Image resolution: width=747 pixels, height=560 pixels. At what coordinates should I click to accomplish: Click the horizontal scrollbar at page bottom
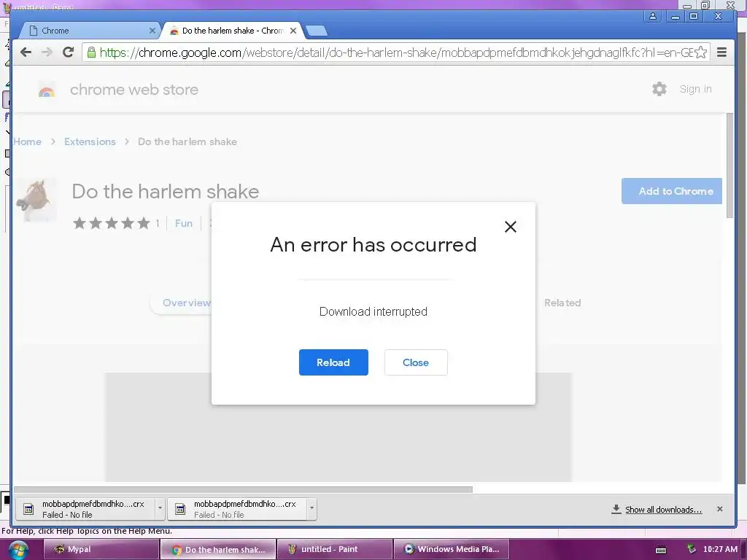pyautogui.click(x=243, y=489)
